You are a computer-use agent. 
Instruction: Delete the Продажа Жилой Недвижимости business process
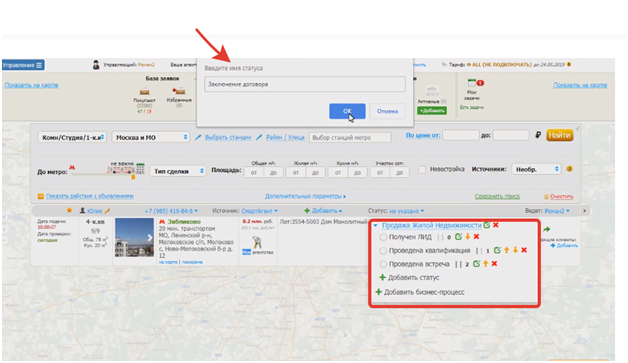point(496,225)
